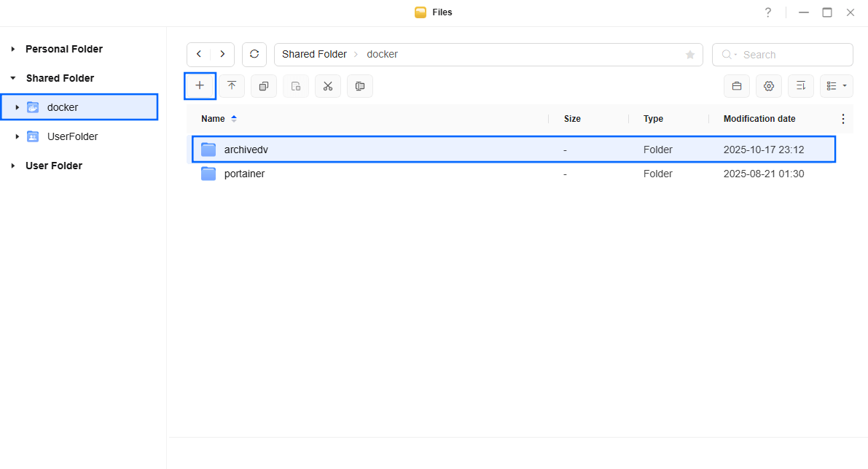
Task: Select UserFolder in sidebar tree
Action: click(72, 136)
